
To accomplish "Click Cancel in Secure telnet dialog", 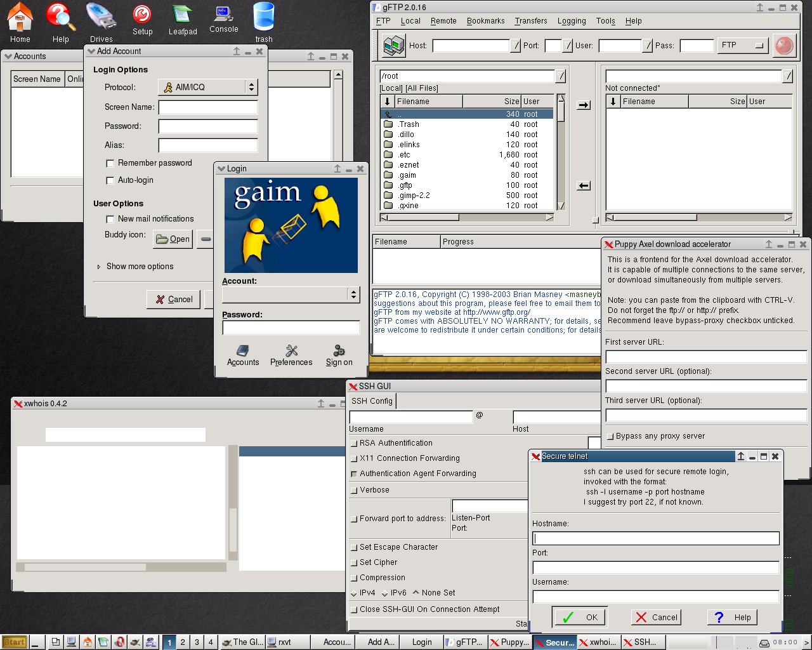I will [657, 617].
